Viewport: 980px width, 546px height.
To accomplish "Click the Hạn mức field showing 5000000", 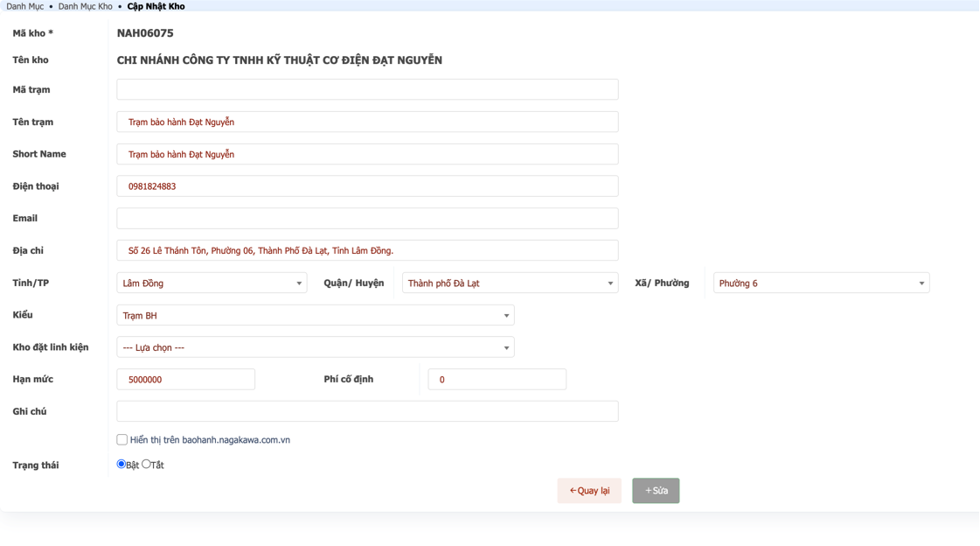I will (185, 380).
